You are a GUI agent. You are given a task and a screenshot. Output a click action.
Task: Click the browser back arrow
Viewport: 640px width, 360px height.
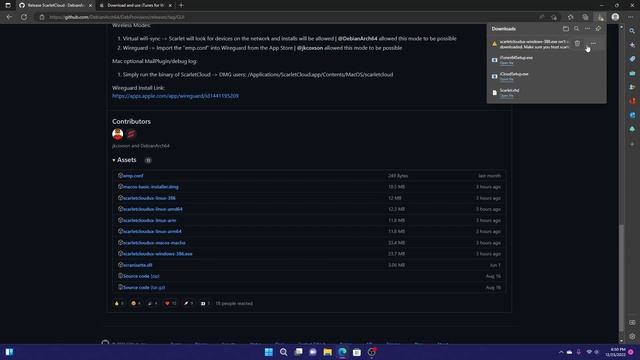9,17
